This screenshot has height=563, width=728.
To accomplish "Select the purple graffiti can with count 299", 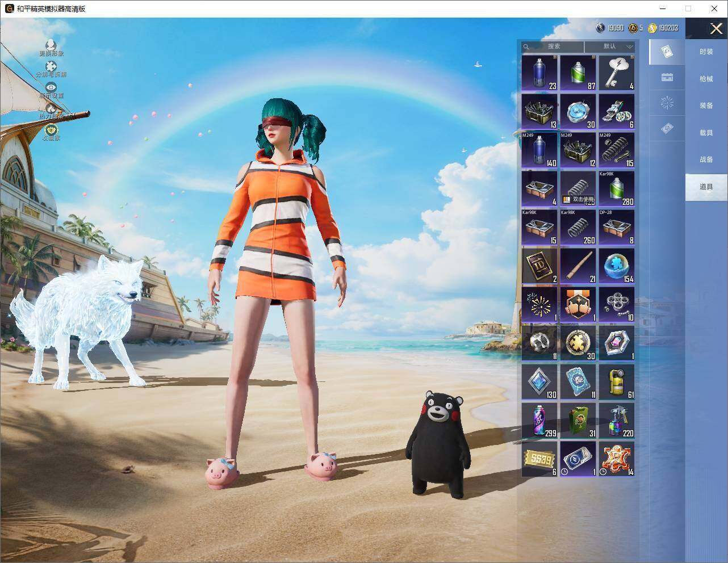I will (x=539, y=420).
